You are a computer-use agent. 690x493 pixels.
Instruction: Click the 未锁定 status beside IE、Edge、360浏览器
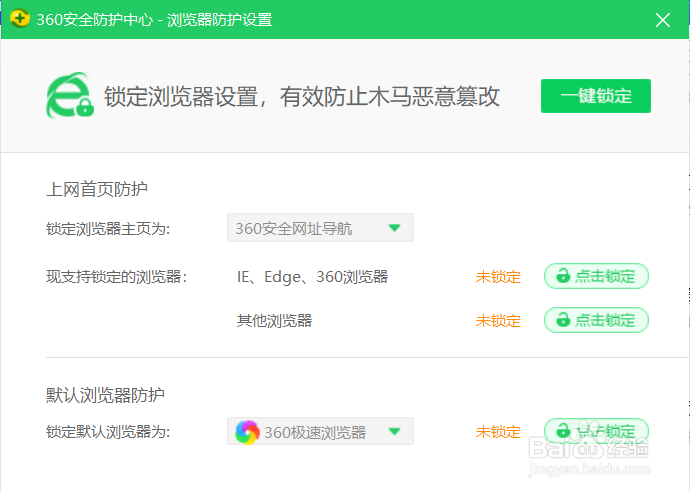pyautogui.click(x=498, y=277)
